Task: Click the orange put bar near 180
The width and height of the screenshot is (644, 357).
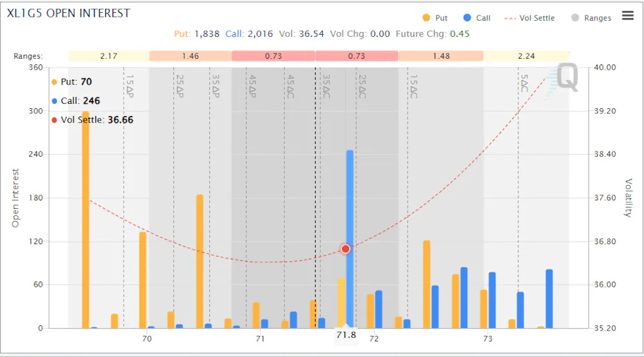Action: tap(200, 262)
